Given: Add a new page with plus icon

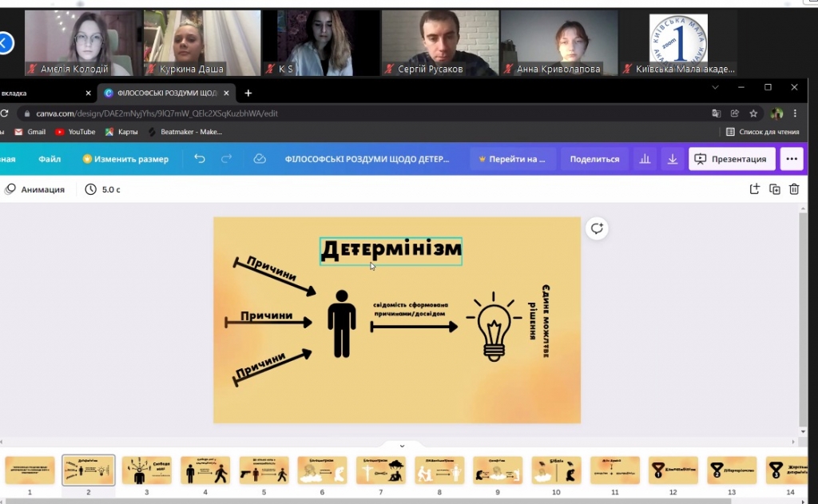Looking at the screenshot, I should [x=754, y=189].
